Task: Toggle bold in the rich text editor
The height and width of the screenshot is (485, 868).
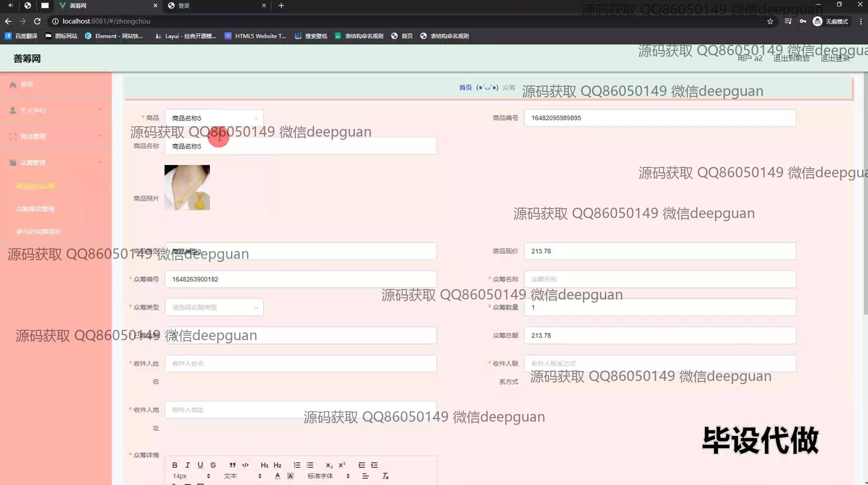Action: pos(175,465)
